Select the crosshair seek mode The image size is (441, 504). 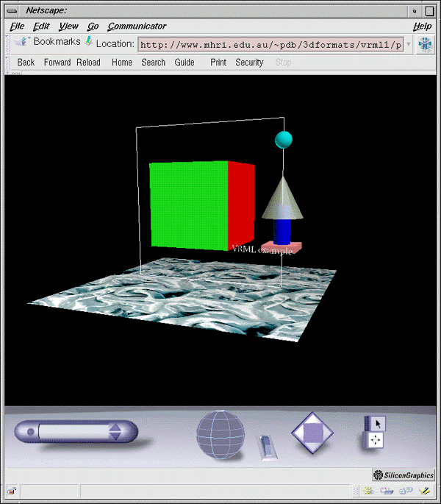[376, 440]
